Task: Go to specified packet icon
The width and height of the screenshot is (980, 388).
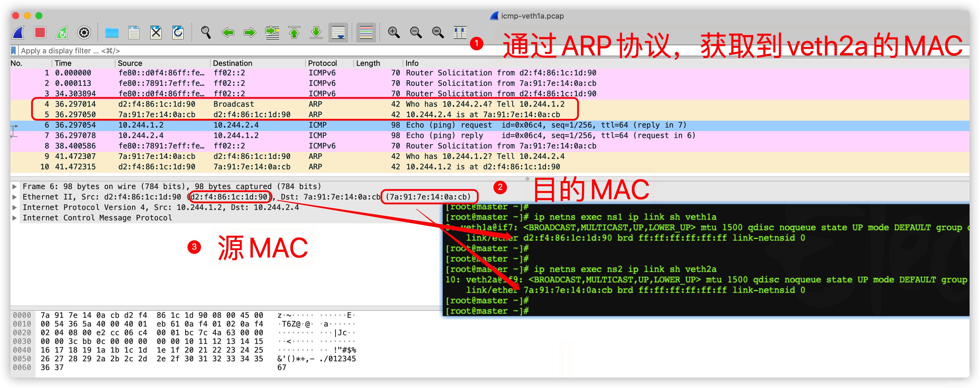Action: (x=272, y=33)
